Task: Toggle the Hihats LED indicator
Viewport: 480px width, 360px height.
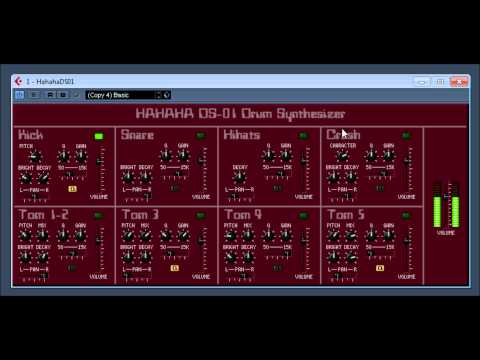Action: coord(303,136)
